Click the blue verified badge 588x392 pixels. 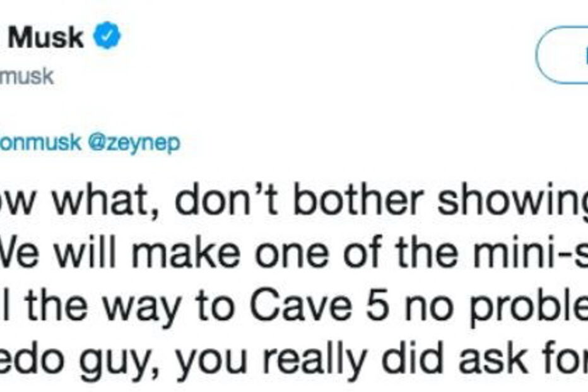(107, 39)
